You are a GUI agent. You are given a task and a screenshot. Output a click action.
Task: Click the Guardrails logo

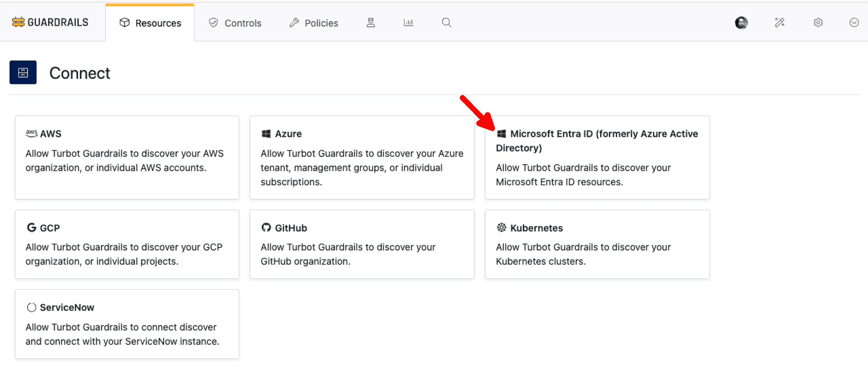[50, 22]
